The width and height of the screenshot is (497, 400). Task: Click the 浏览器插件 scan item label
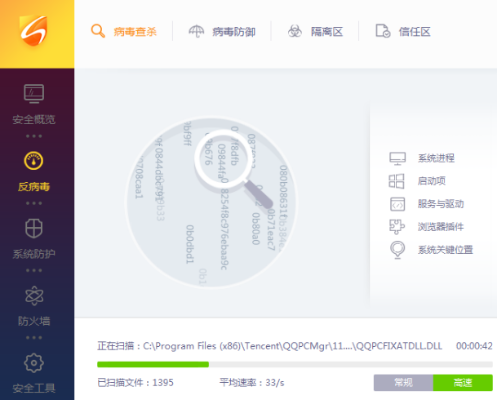[441, 227]
